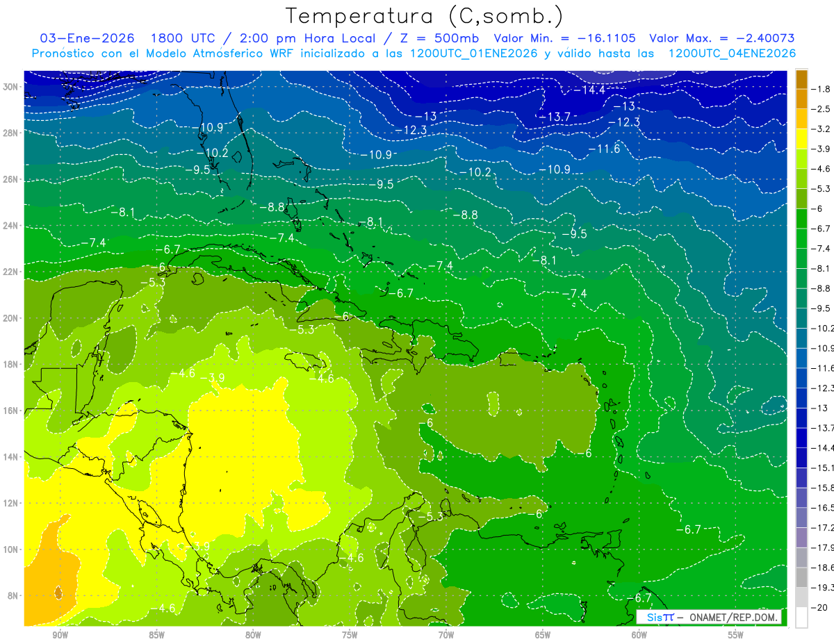
Task: Click the 2:00 pm Hora Local text
Action: pos(309,38)
